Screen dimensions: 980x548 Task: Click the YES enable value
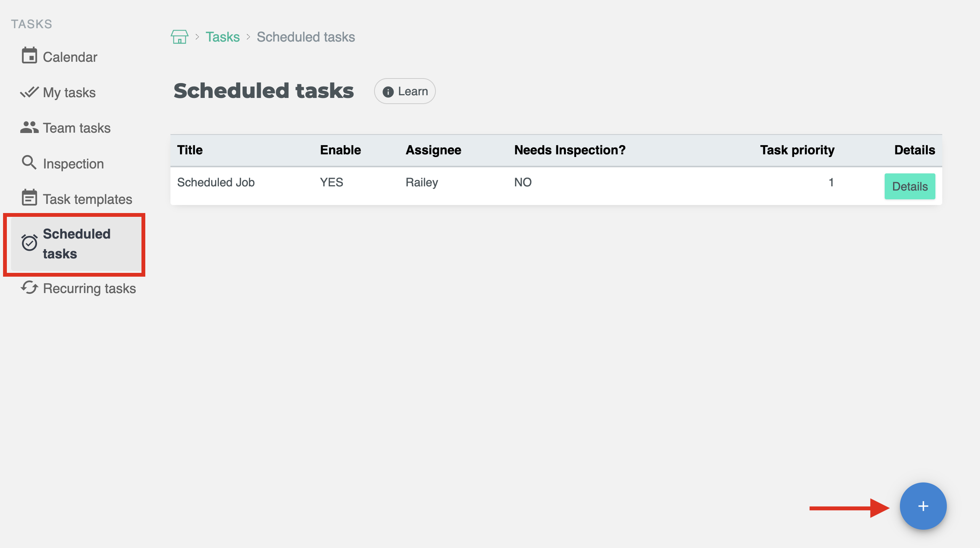331,183
